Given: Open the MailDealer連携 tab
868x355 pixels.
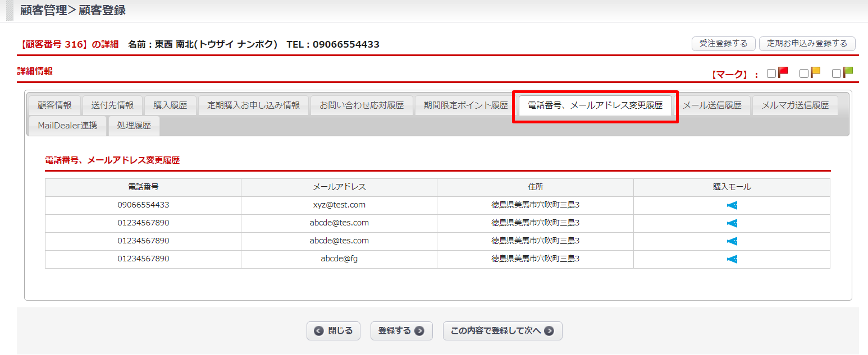Looking at the screenshot, I should point(67,126).
